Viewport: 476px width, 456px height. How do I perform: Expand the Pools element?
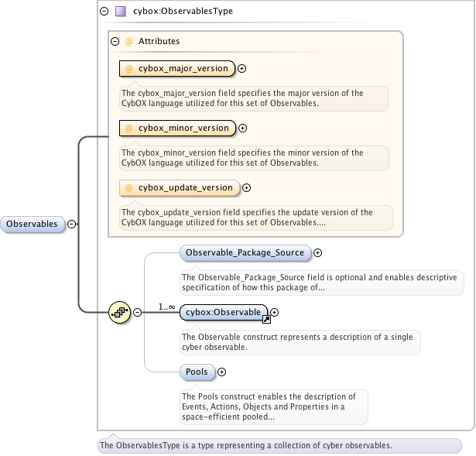point(221,372)
